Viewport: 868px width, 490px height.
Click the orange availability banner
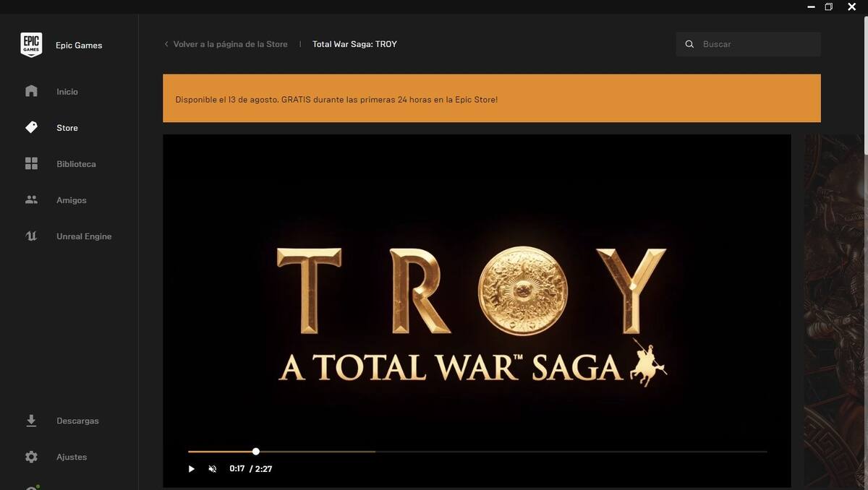492,98
